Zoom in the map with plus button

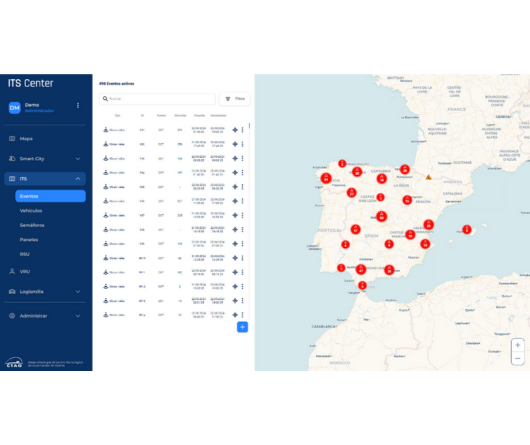pos(517,345)
